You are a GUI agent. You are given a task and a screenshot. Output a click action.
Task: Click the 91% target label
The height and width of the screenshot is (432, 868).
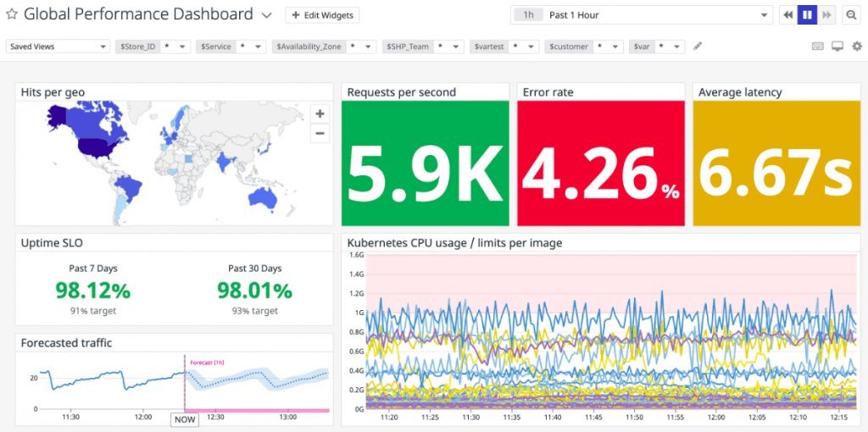coord(93,311)
